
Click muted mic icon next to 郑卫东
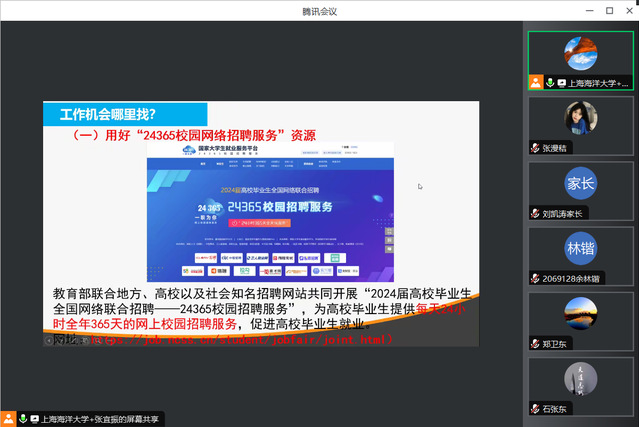point(536,343)
